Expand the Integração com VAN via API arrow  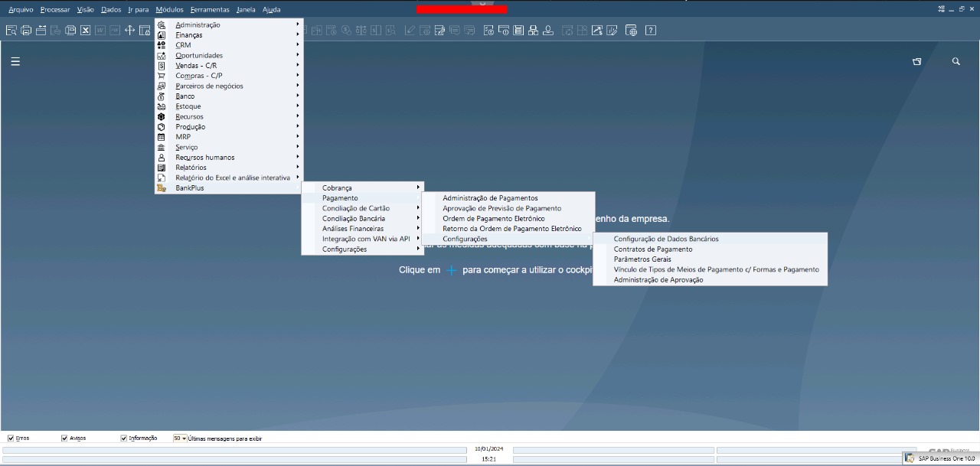pyautogui.click(x=418, y=239)
